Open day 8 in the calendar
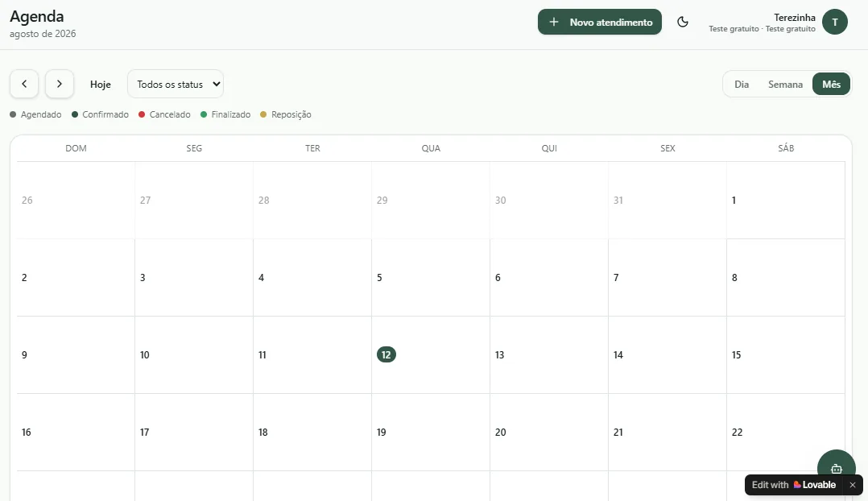 click(734, 278)
